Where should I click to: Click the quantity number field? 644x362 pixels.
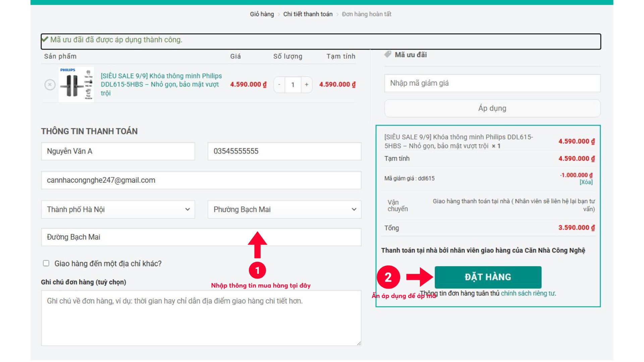(x=293, y=85)
